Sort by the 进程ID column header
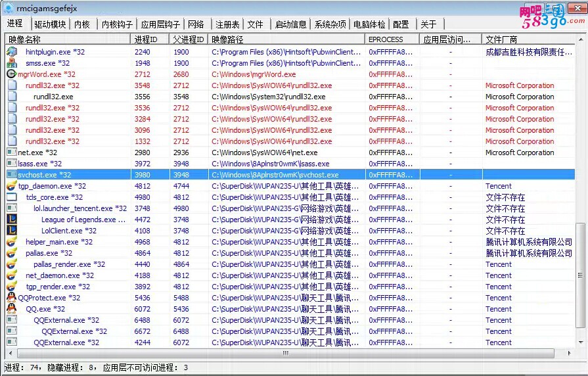 (x=150, y=39)
